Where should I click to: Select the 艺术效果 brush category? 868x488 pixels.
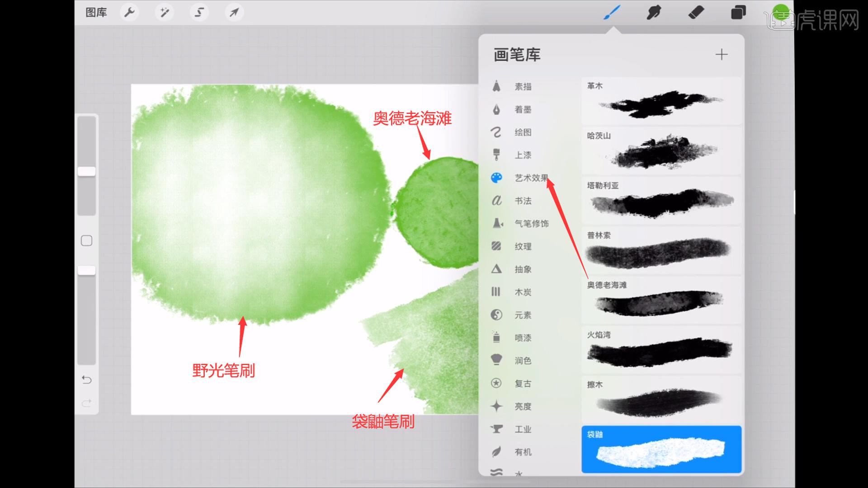[530, 178]
